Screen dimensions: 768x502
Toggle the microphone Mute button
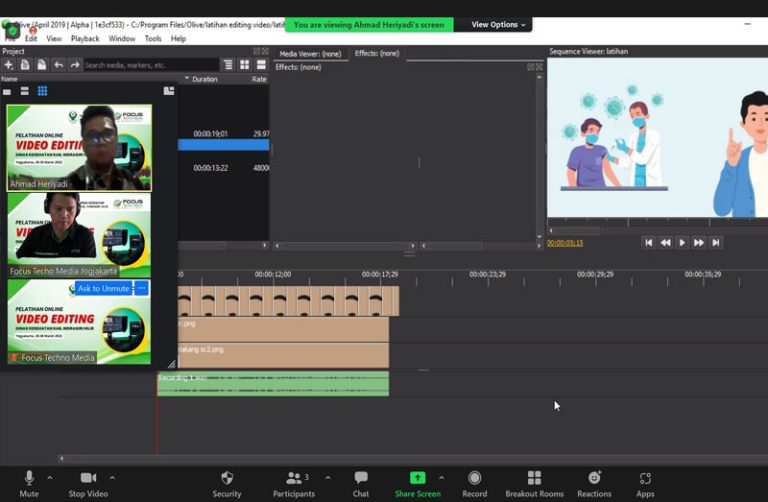coord(29,478)
